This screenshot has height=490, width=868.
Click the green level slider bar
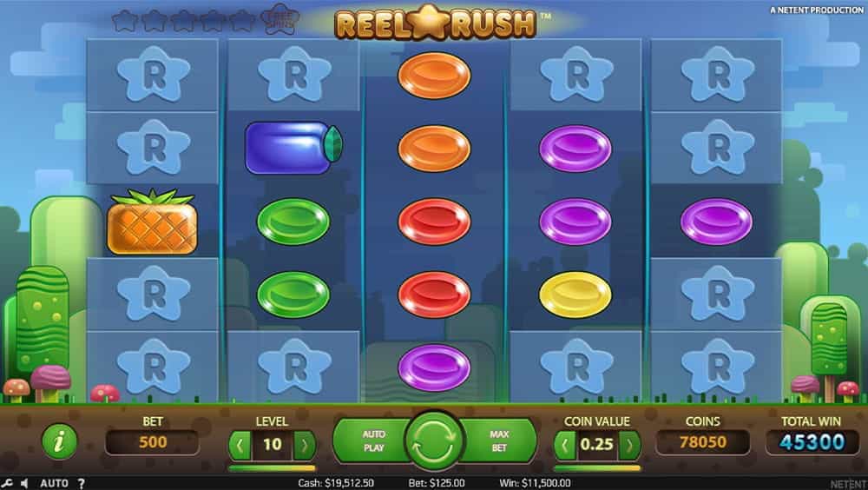(x=272, y=468)
